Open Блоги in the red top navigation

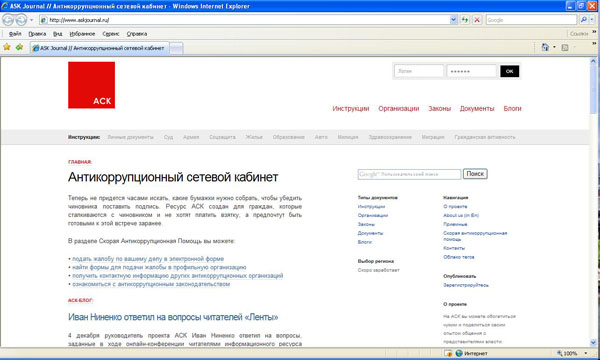512,109
